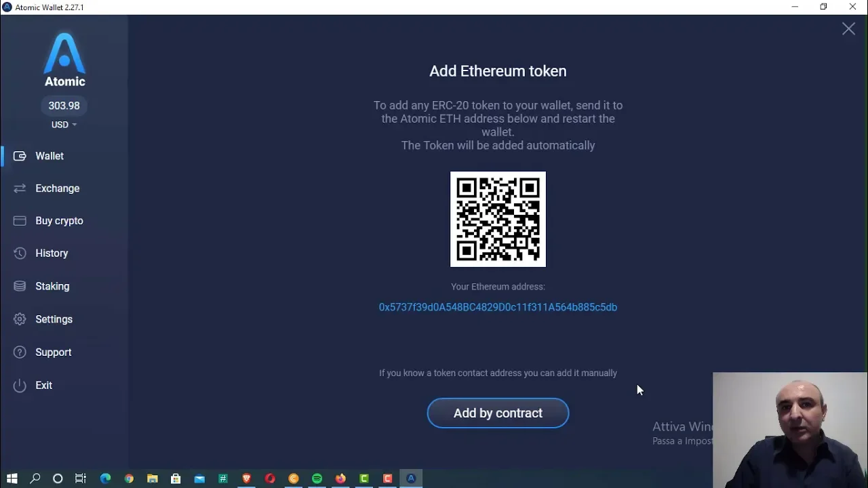The image size is (868, 488).
Task: Click the Staking coins icon
Action: (x=20, y=286)
